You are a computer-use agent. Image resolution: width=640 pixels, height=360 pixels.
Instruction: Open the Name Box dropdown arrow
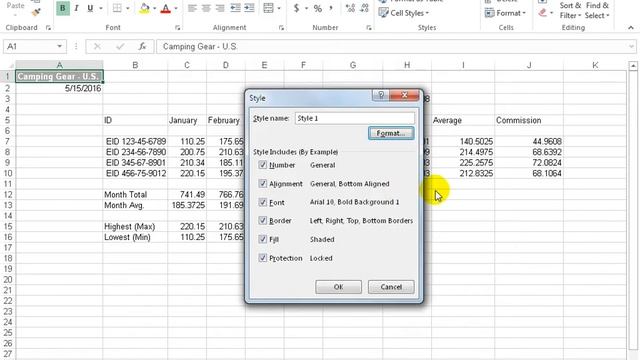point(60,47)
